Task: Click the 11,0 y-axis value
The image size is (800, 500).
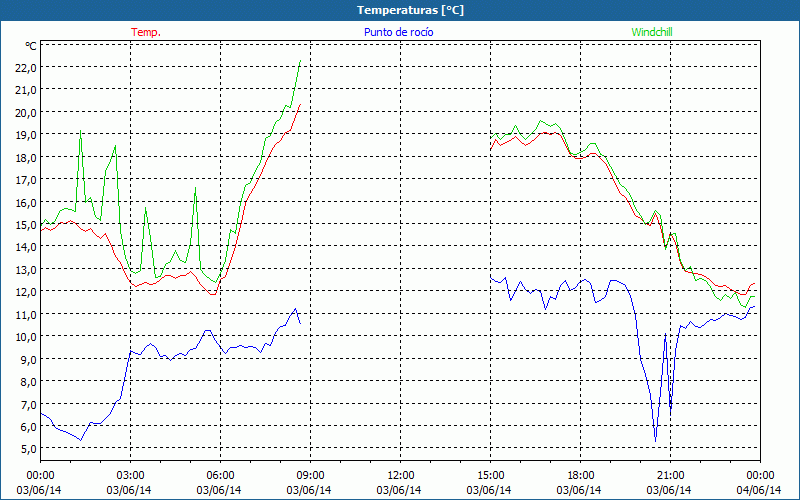Action: pyautogui.click(x=26, y=314)
